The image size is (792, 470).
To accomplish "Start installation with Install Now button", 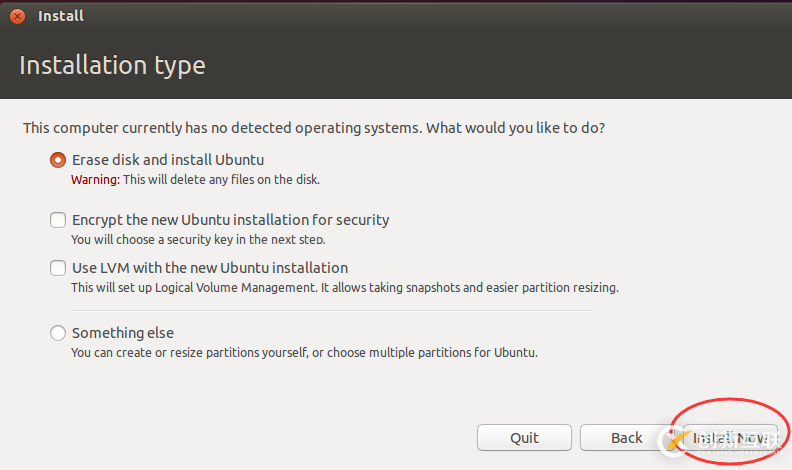I will (730, 438).
